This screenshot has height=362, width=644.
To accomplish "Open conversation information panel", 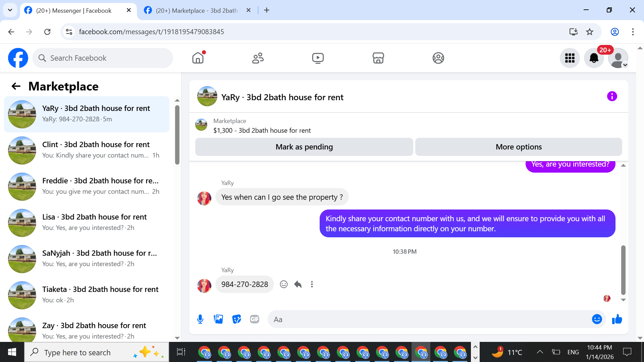I will tap(612, 97).
